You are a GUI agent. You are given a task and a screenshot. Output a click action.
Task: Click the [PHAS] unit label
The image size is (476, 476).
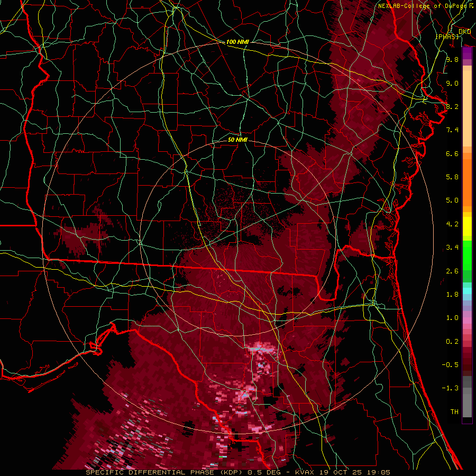(x=447, y=36)
